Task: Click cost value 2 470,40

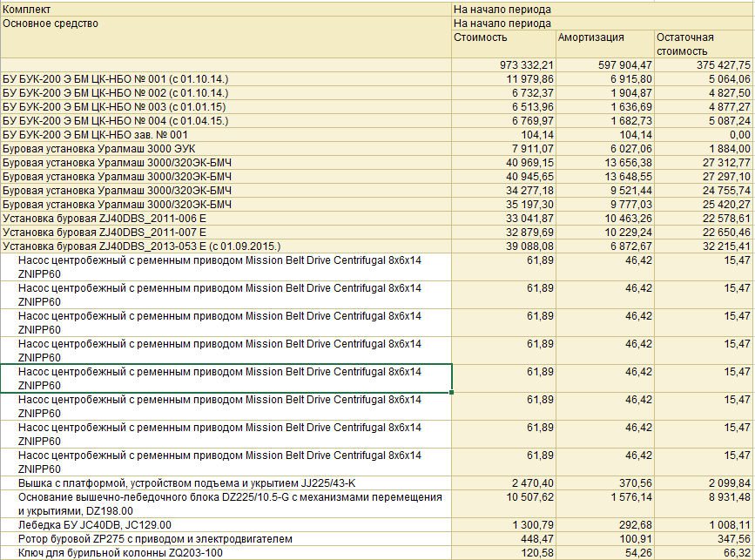Action: tap(503, 483)
